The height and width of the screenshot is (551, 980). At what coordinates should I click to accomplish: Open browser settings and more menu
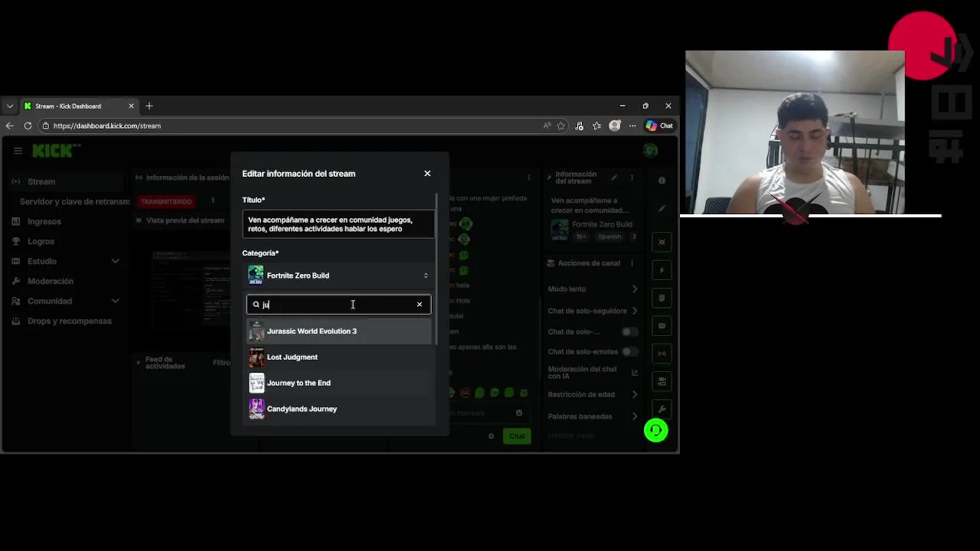click(x=632, y=126)
